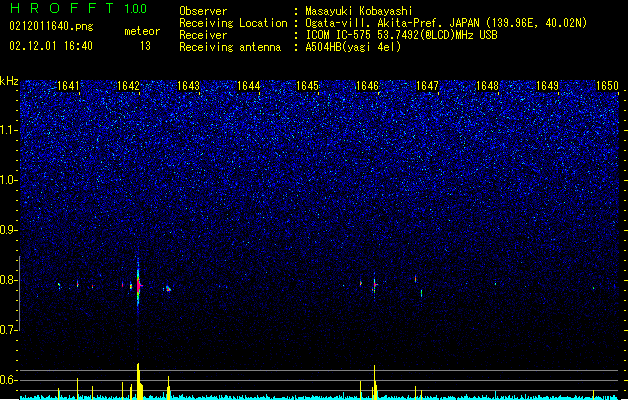The height and width of the screenshot is (400, 629).
Task: Click the strong meteor echo at 1642
Action: click(x=138, y=286)
